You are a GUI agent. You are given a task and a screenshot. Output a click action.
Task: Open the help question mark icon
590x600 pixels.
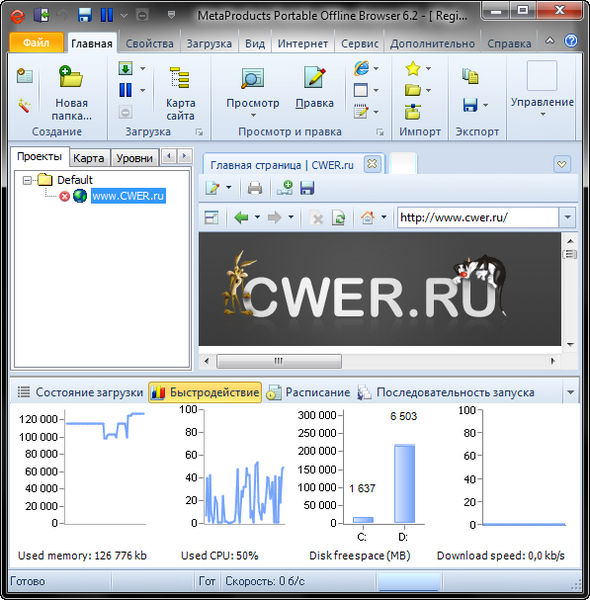click(x=570, y=41)
